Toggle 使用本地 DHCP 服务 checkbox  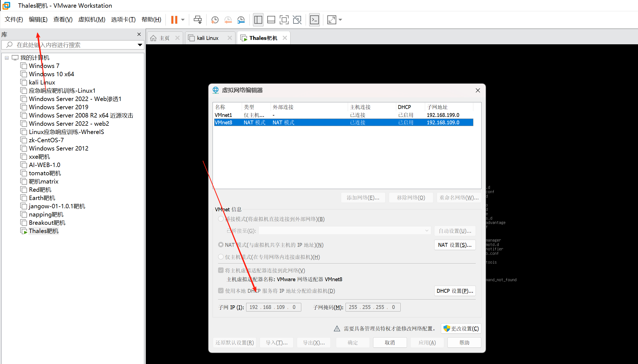[221, 291]
